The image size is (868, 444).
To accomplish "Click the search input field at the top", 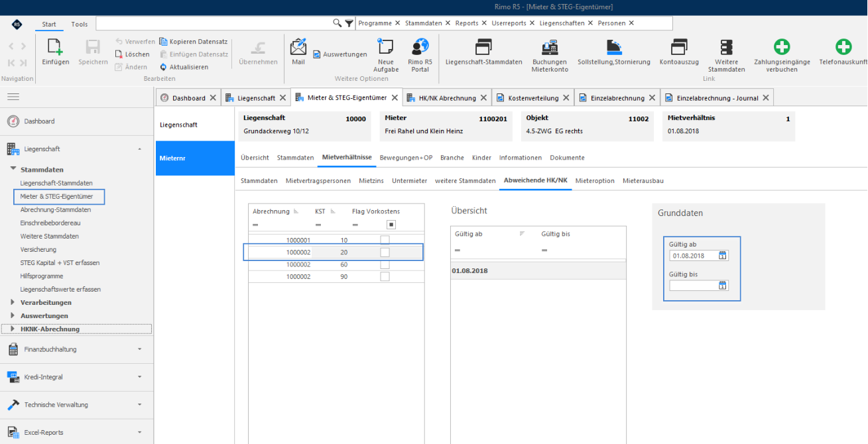I will (214, 23).
